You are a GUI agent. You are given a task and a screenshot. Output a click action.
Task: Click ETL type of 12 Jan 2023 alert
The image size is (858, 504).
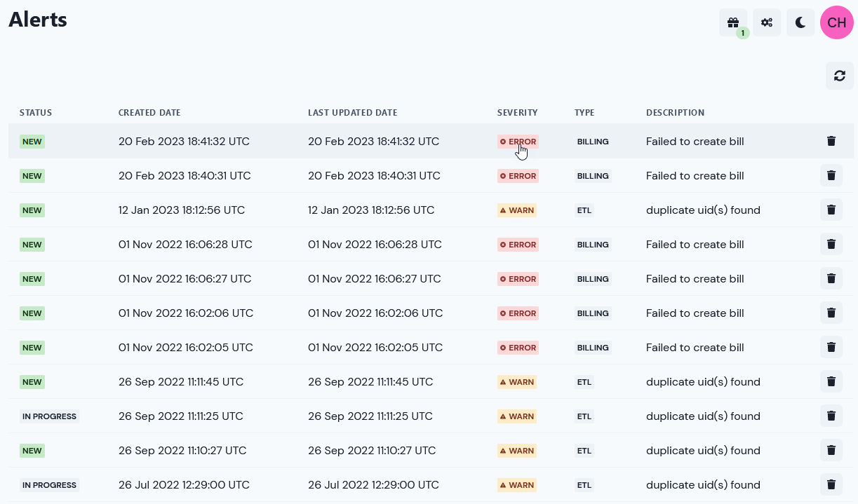pos(584,210)
